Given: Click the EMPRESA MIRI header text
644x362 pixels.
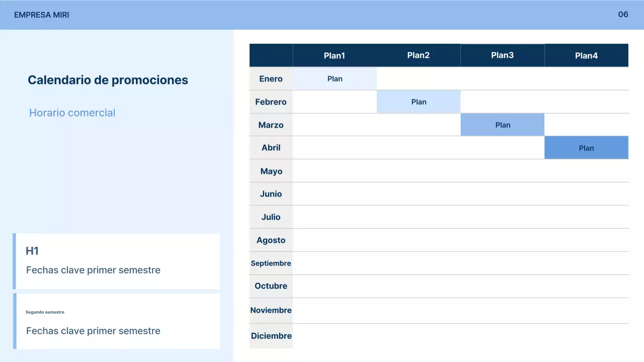Looking at the screenshot, I should coord(42,15).
